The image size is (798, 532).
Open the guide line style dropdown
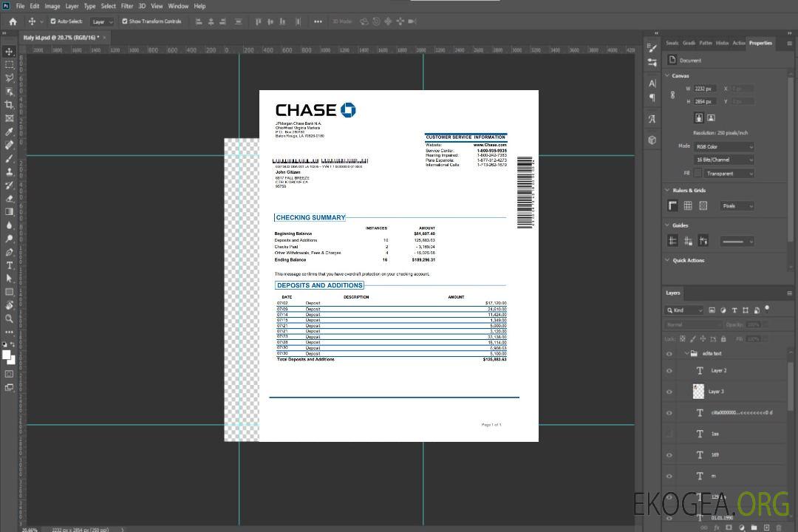(x=737, y=242)
